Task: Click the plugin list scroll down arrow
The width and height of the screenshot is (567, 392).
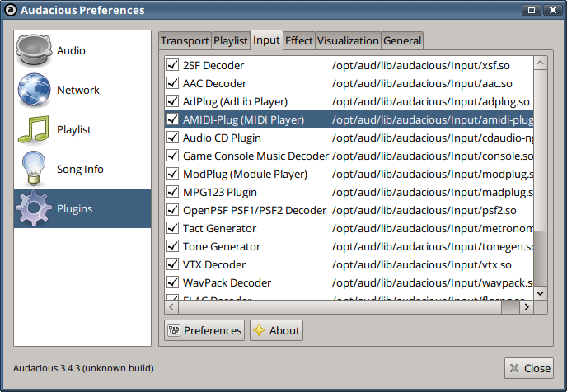Action: (541, 293)
